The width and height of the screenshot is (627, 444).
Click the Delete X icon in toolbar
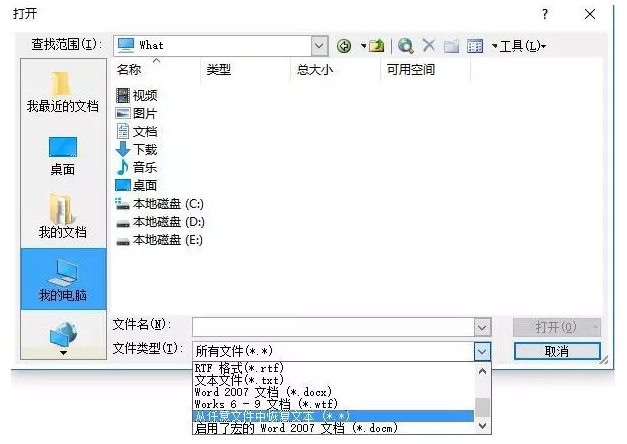pyautogui.click(x=429, y=45)
